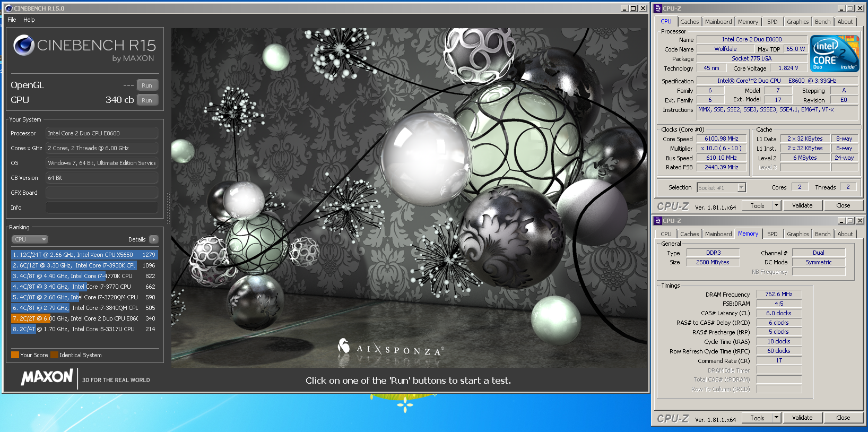Click the Close button in bottom CPU-Z window

click(x=843, y=418)
